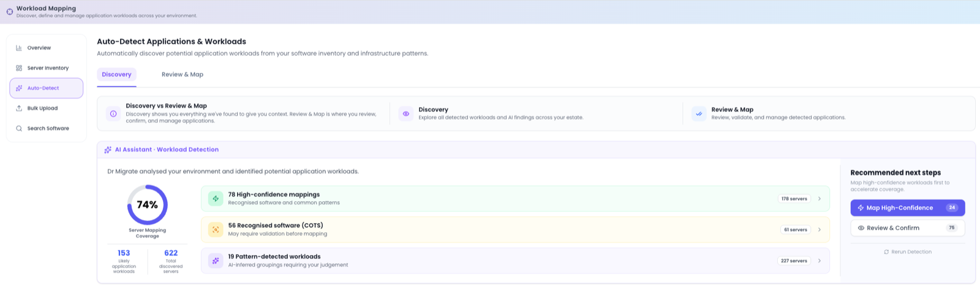This screenshot has width=980, height=288.
Task: Click the refresh icon next to Rerun Detection
Action: (x=886, y=252)
